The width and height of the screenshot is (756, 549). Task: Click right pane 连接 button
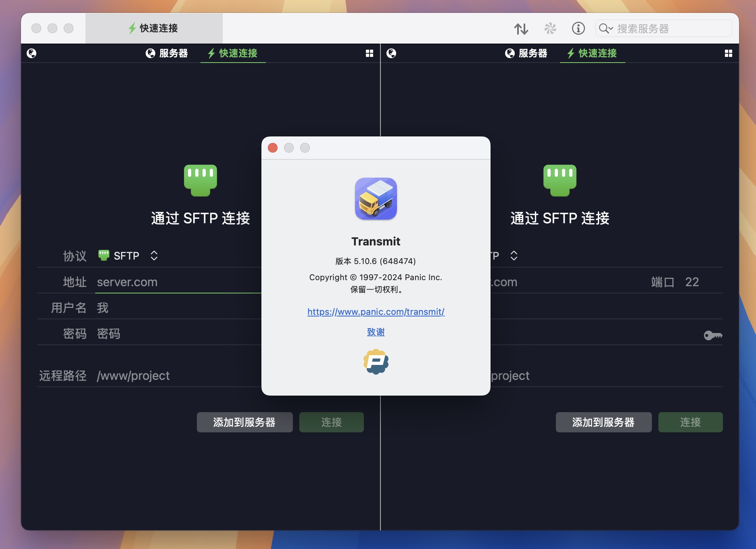tap(690, 422)
